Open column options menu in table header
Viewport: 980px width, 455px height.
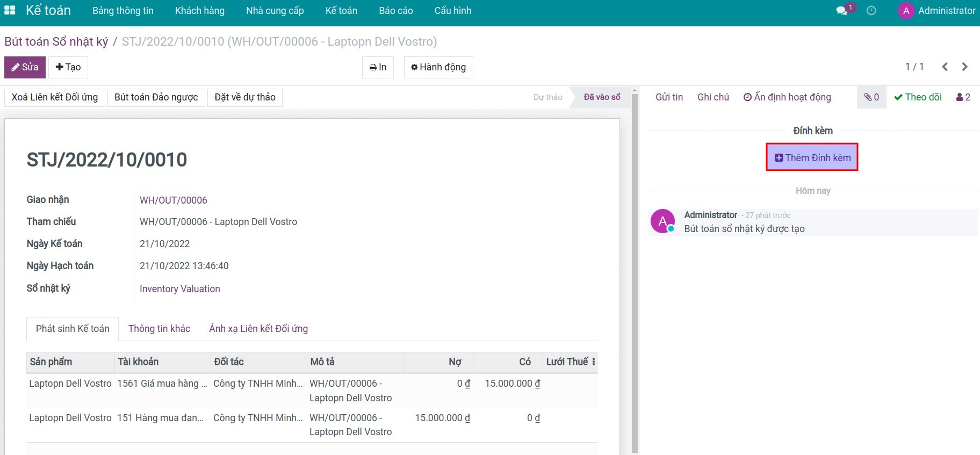point(593,362)
